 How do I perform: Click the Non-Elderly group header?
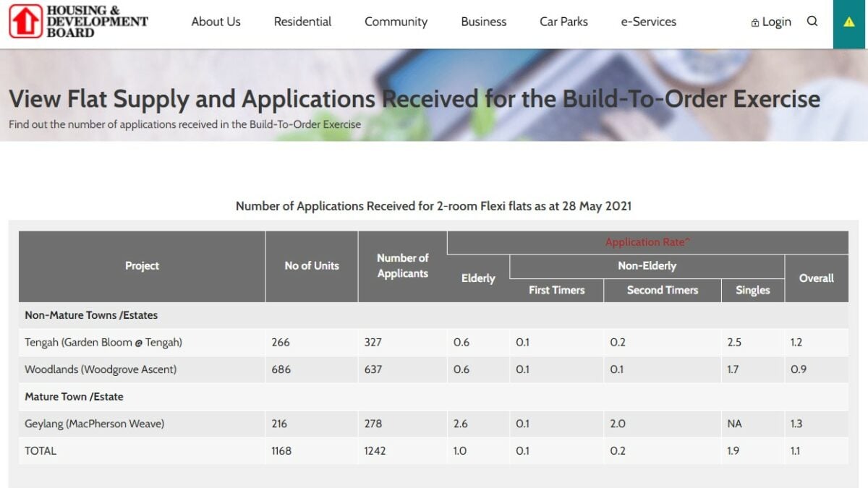pyautogui.click(x=647, y=266)
